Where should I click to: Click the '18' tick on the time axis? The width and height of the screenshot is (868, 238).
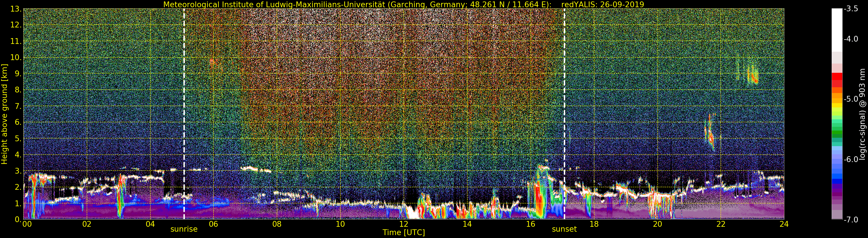[x=594, y=224]
